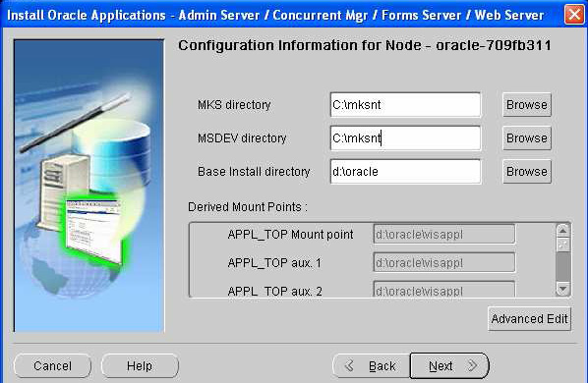Click the 'MSDEV directory' label
Viewport: 588px width, 383px height.
coord(242,138)
